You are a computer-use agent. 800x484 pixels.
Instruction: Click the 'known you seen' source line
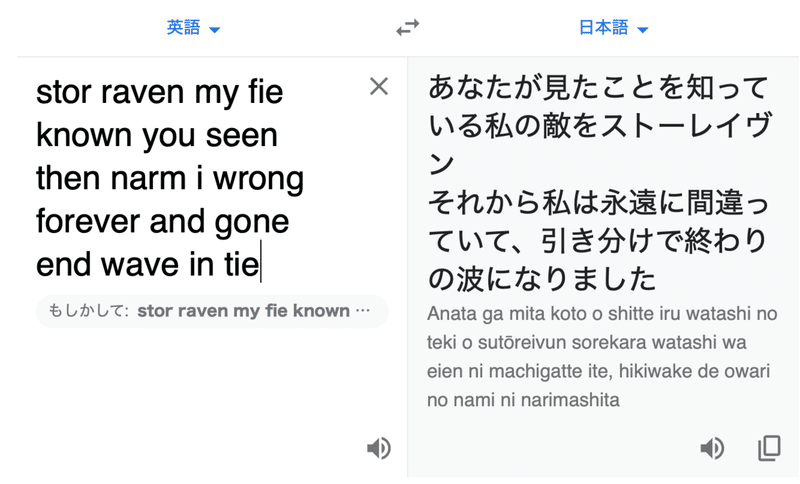click(157, 136)
